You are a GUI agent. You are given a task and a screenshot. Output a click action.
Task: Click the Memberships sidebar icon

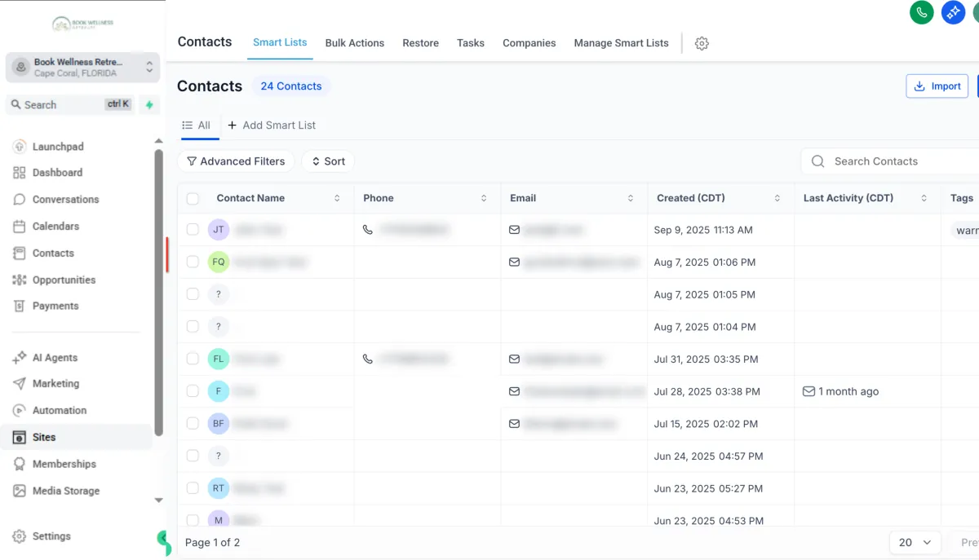coord(20,464)
